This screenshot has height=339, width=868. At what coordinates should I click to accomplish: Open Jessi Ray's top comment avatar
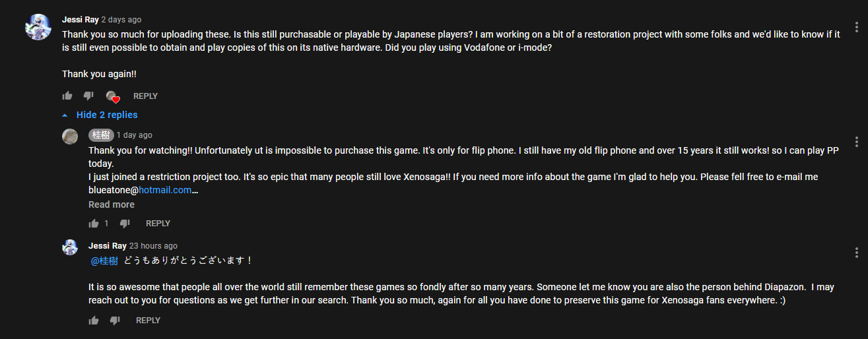coord(38,27)
